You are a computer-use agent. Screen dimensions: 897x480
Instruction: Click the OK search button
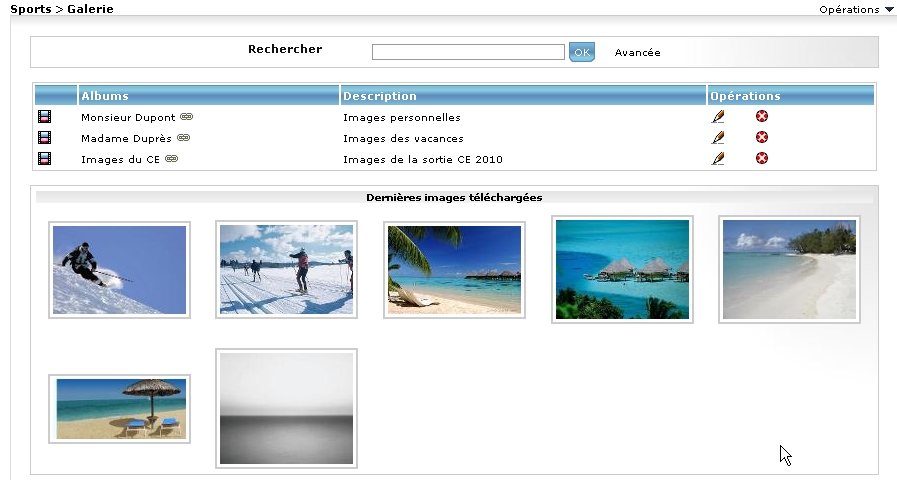(582, 52)
